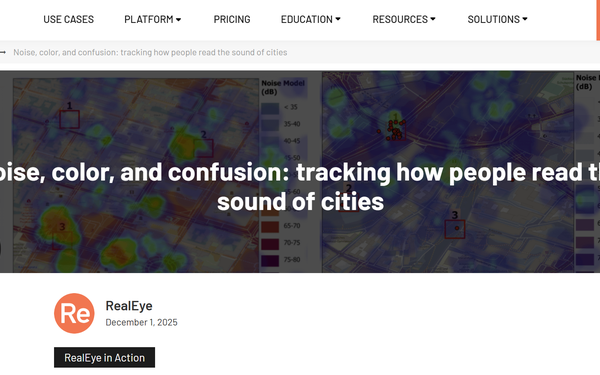
Task: Click the Noise Model (dB) legend title
Action: [x=283, y=88]
